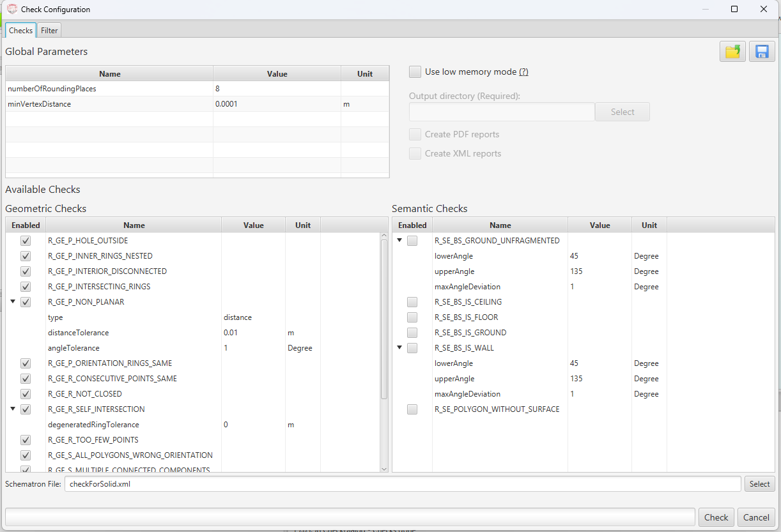Click Semantic Checks Enabled column header

(x=412, y=225)
